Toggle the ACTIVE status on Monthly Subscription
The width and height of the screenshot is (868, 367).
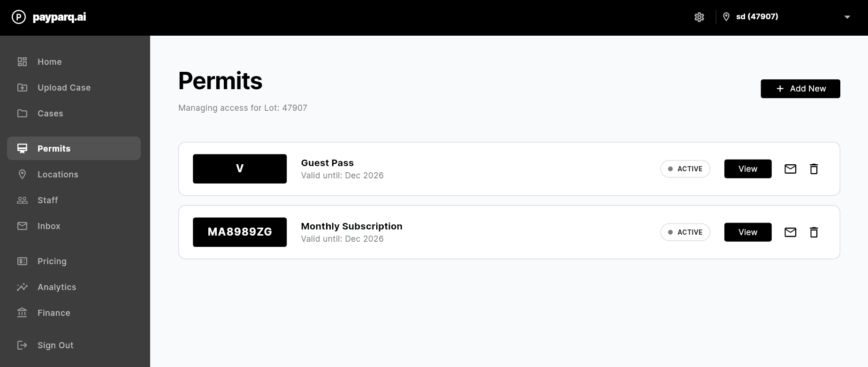(685, 232)
